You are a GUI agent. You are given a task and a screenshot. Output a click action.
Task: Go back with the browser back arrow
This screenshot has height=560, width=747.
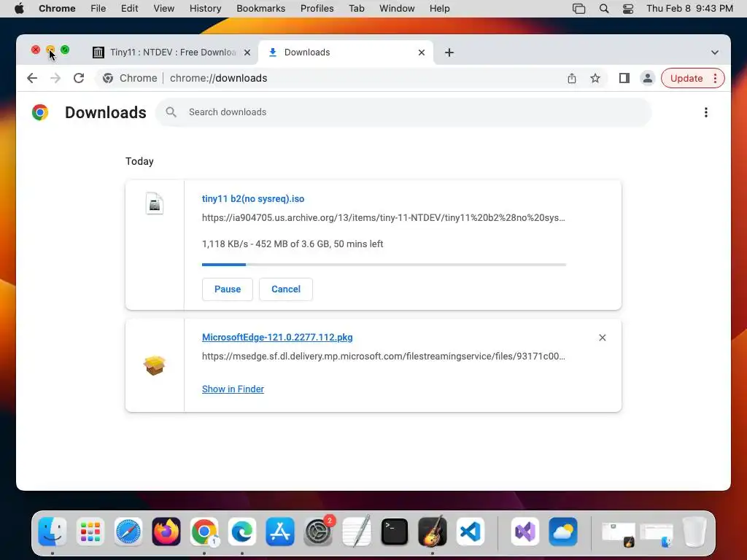(32, 78)
